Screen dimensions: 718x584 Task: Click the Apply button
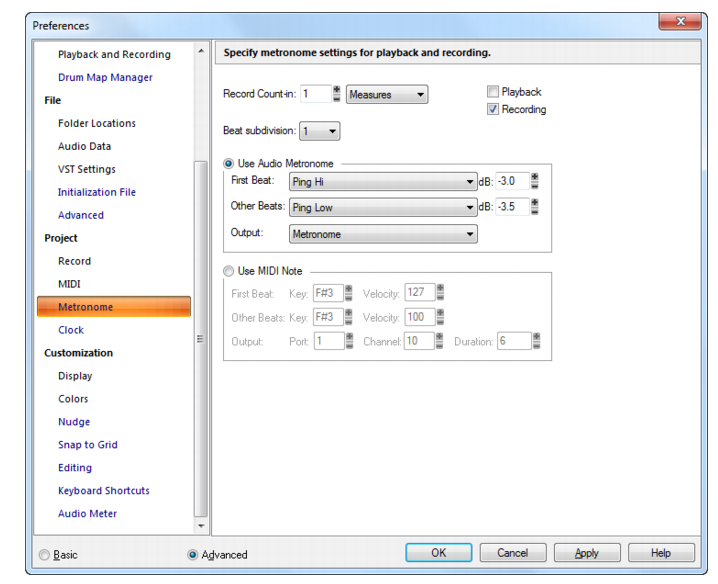pos(587,553)
